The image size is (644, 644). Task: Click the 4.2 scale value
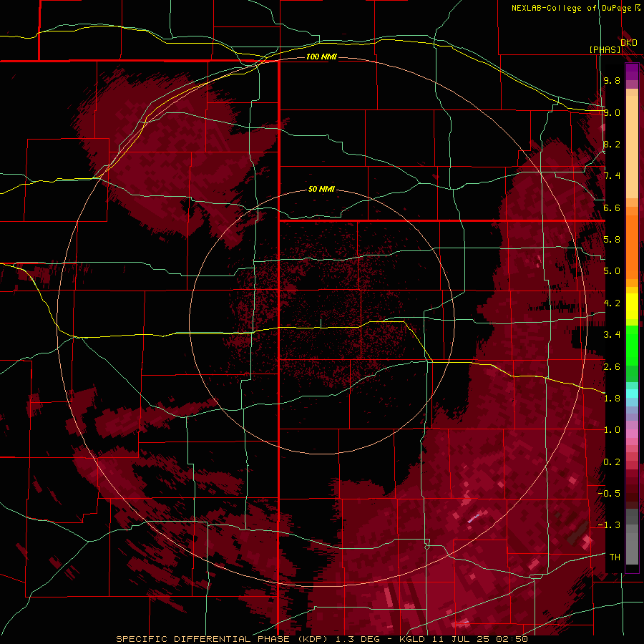click(x=612, y=303)
